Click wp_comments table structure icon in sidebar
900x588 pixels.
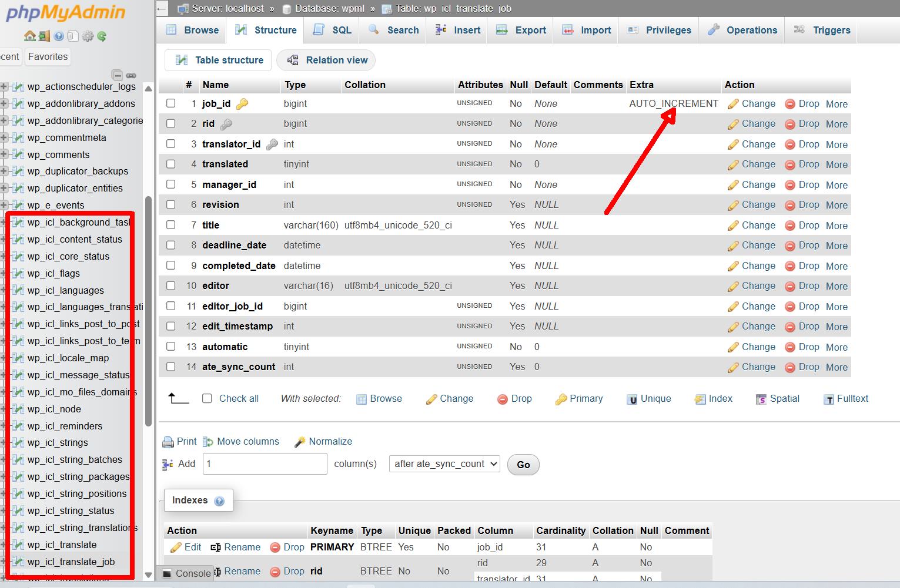point(18,154)
